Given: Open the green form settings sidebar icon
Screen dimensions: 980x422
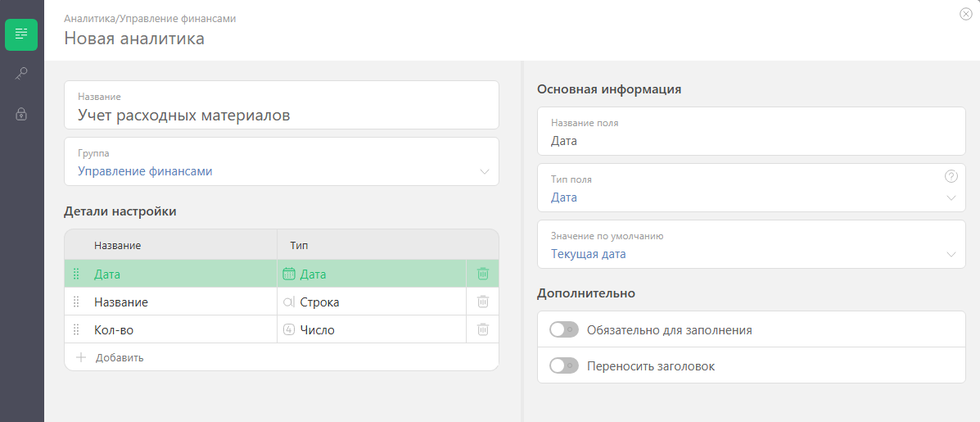Looking at the screenshot, I should (21, 34).
